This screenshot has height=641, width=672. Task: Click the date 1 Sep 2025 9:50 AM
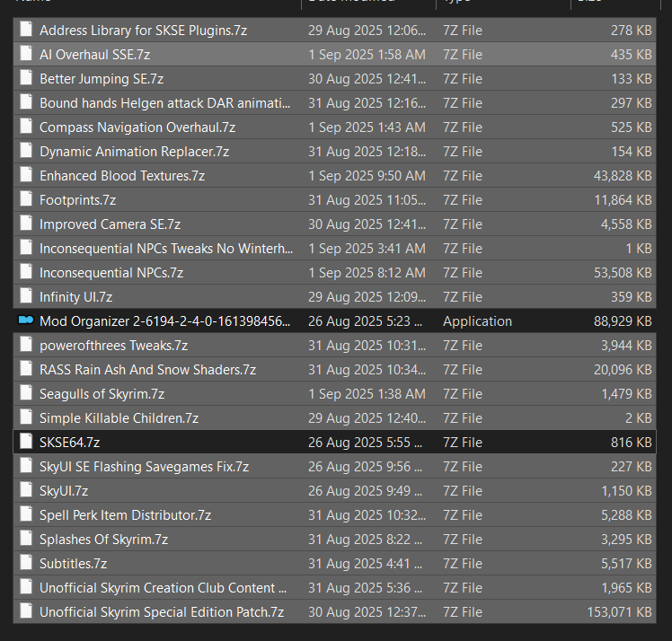point(367,176)
